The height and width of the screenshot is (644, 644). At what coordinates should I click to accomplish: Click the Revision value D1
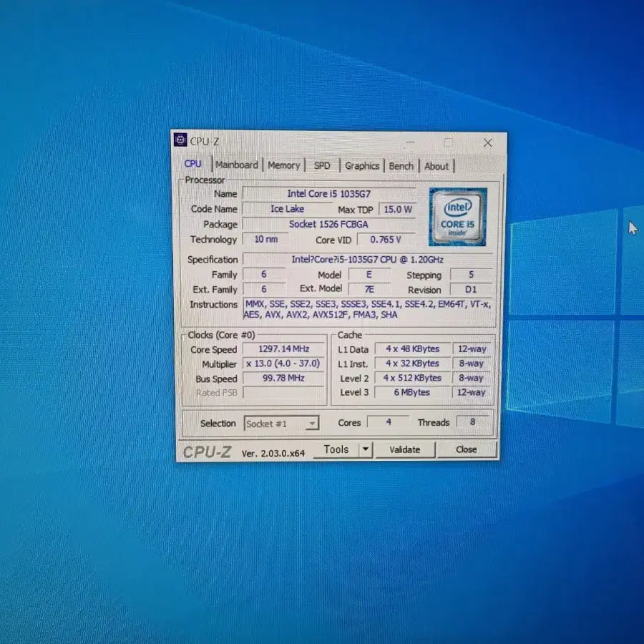click(x=471, y=290)
